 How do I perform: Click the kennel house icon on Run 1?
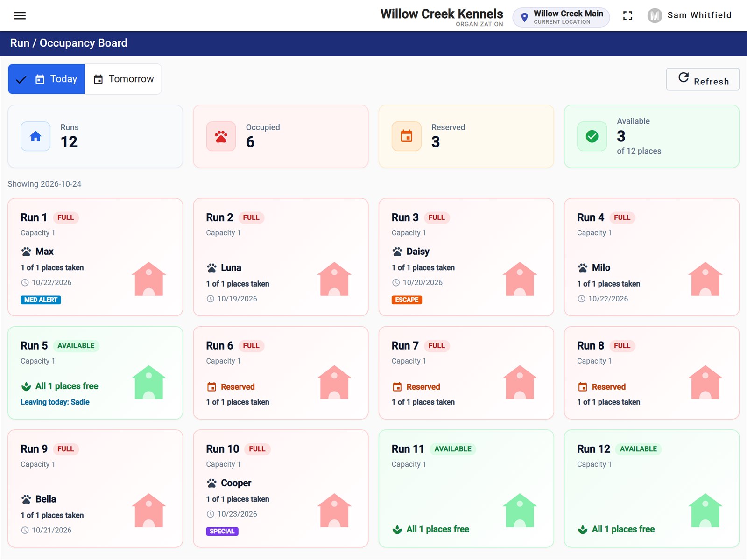(149, 279)
